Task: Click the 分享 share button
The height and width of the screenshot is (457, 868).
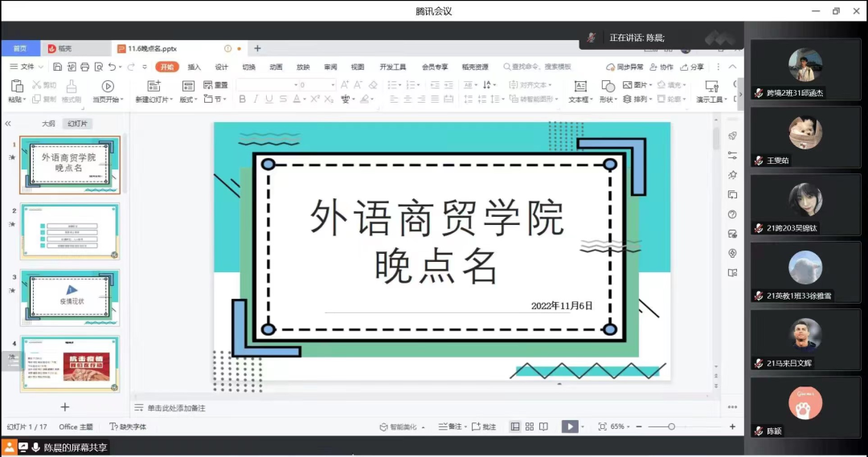Action: 692,67
